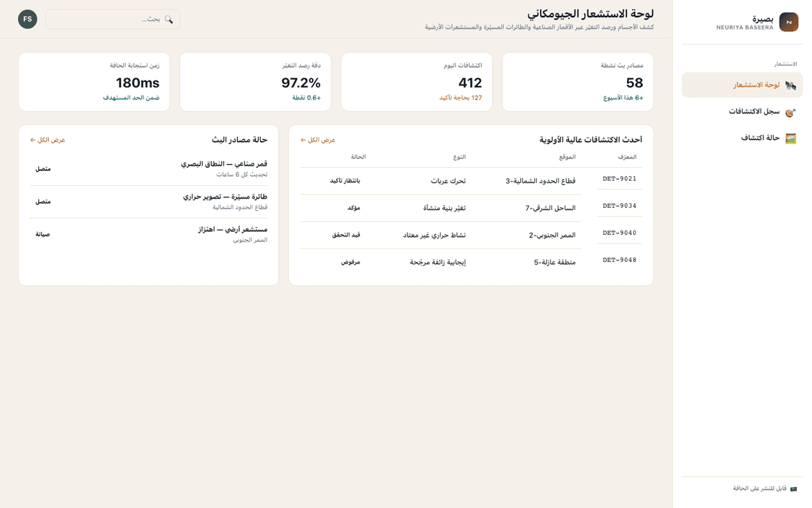Click feed طائرة مسيّرة — تصوير حراري
The height and width of the screenshot is (508, 812).
pyautogui.click(x=226, y=196)
